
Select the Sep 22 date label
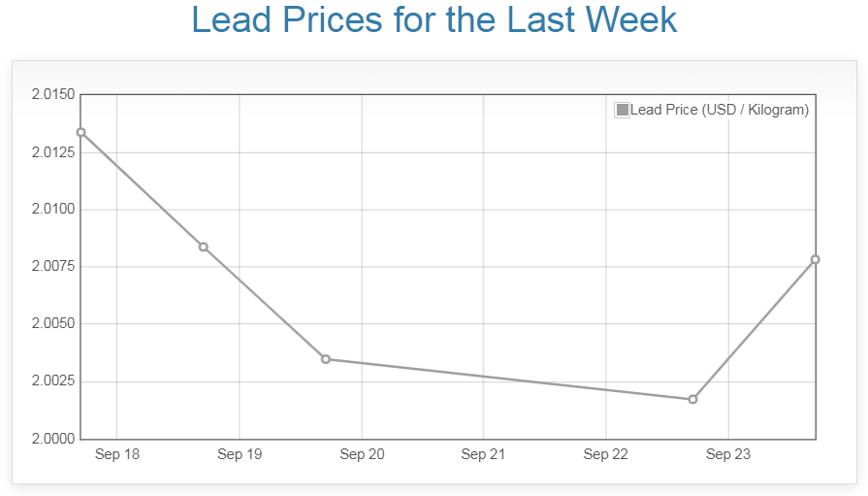coord(606,454)
